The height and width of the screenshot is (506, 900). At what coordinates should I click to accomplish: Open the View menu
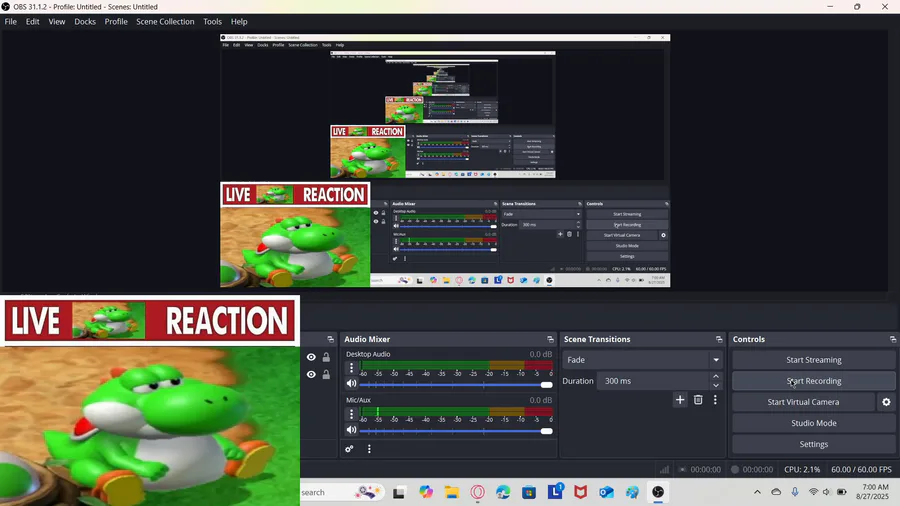56,21
